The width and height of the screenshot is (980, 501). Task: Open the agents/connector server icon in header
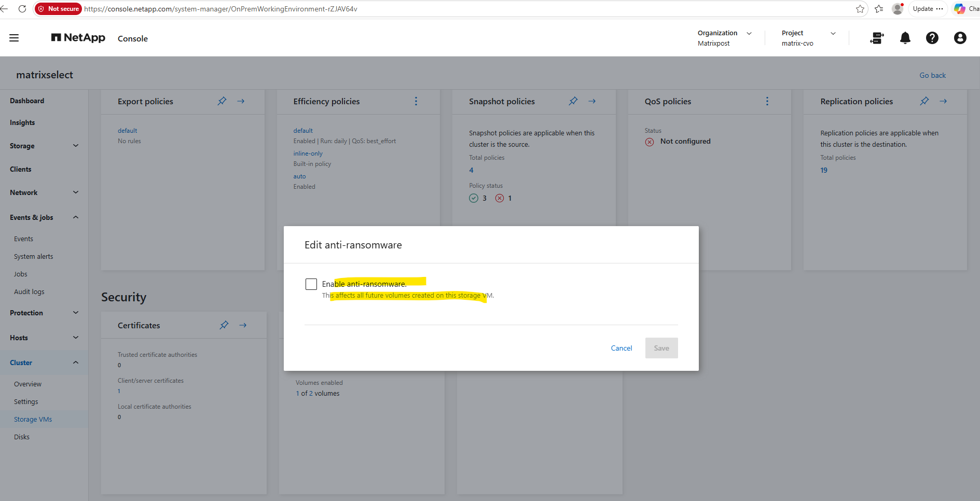pyautogui.click(x=877, y=38)
